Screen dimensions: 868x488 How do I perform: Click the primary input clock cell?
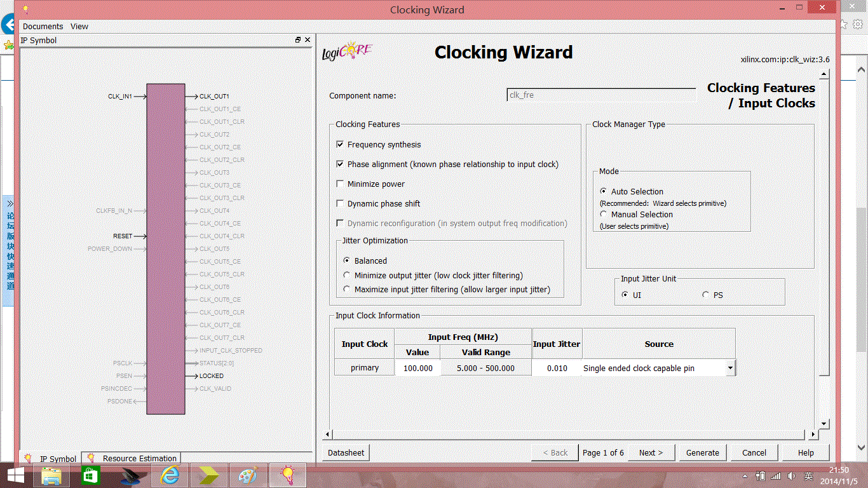[365, 368]
